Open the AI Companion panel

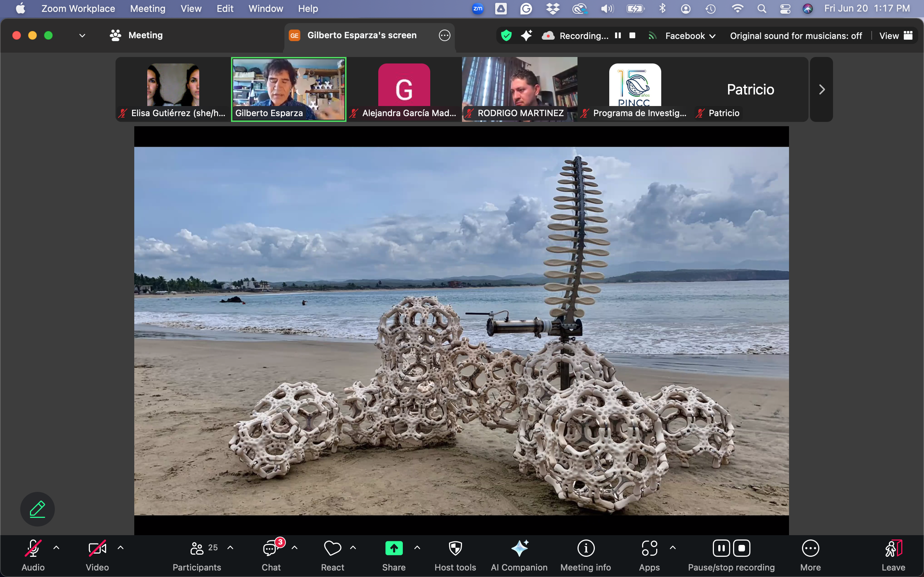point(519,549)
